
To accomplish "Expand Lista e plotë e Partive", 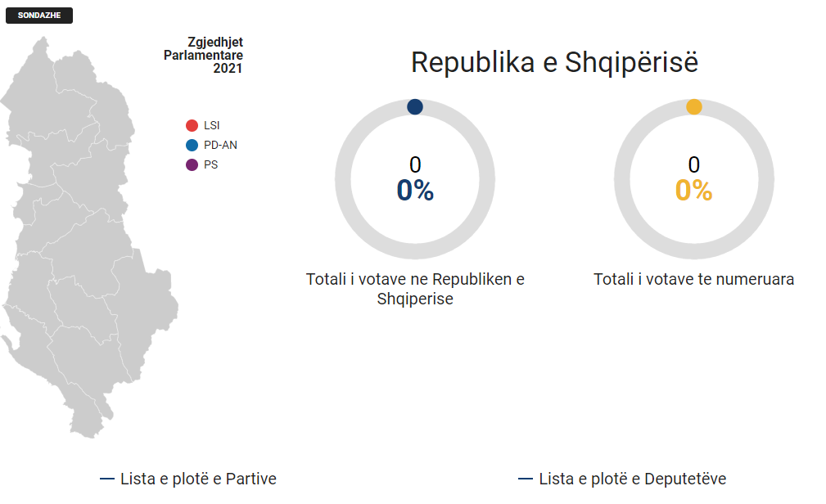I will click(x=198, y=479).
